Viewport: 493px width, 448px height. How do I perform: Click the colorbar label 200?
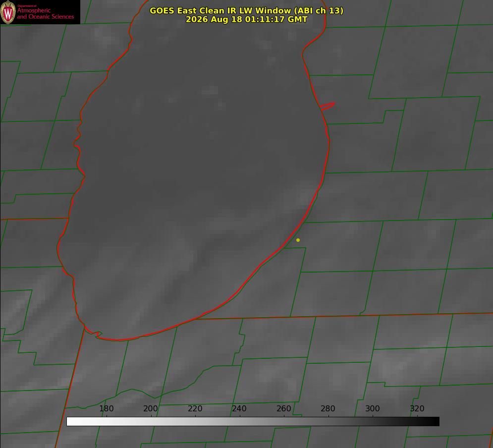pos(151,408)
